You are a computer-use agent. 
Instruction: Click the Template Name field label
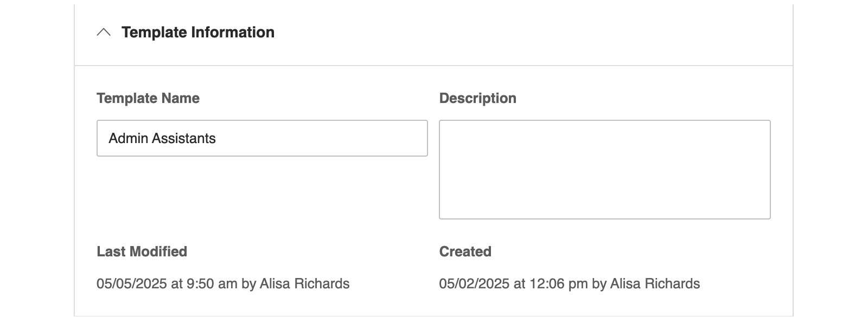coord(148,98)
